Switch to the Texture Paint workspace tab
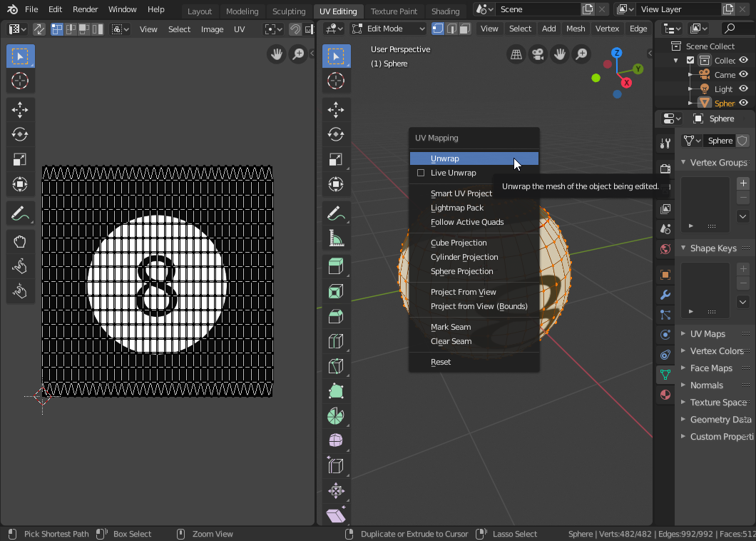Image resolution: width=756 pixels, height=541 pixels. [x=394, y=11]
